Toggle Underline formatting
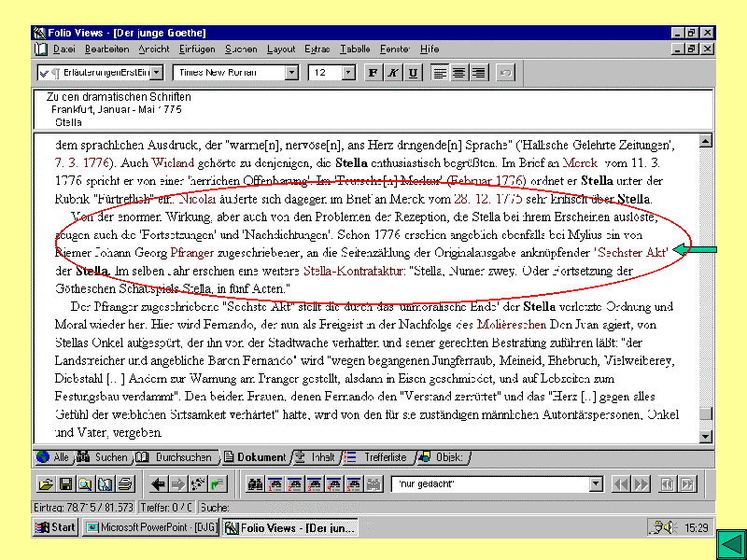This screenshot has width=747, height=560. click(413, 72)
